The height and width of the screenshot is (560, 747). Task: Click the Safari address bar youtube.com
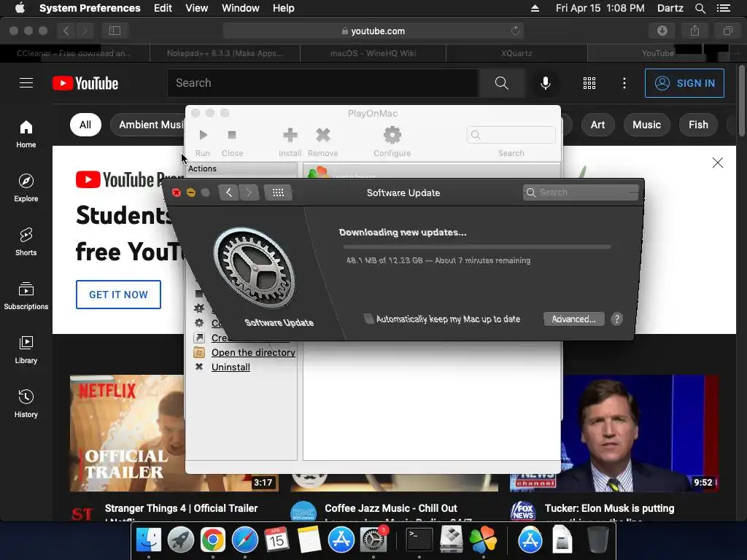coord(373,31)
